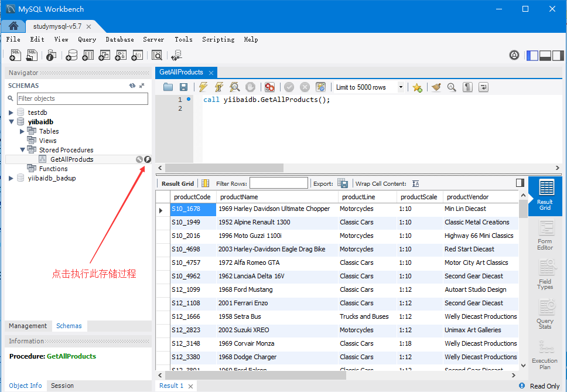Switch to the Session tab
567x392 pixels.
point(62,386)
